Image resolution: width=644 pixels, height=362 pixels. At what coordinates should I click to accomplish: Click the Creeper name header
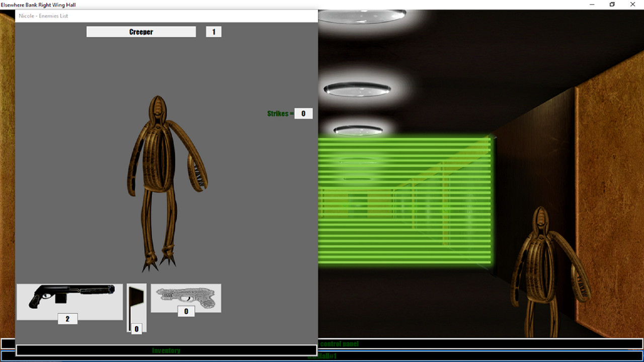[x=141, y=31]
